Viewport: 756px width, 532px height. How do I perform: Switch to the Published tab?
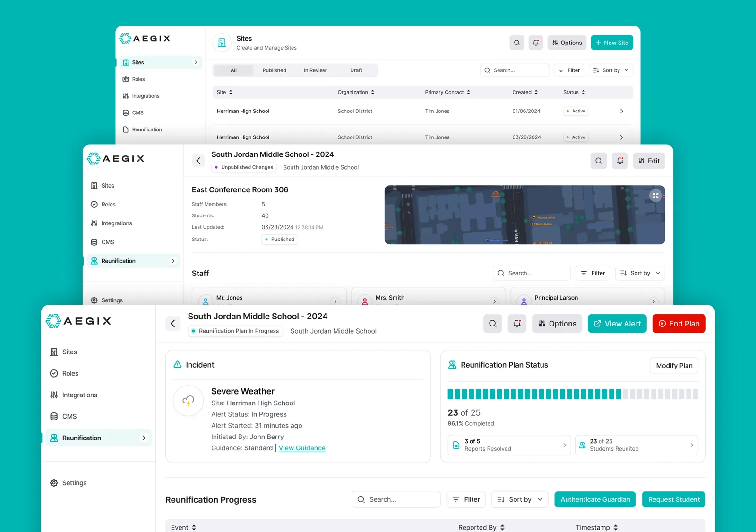coord(274,70)
